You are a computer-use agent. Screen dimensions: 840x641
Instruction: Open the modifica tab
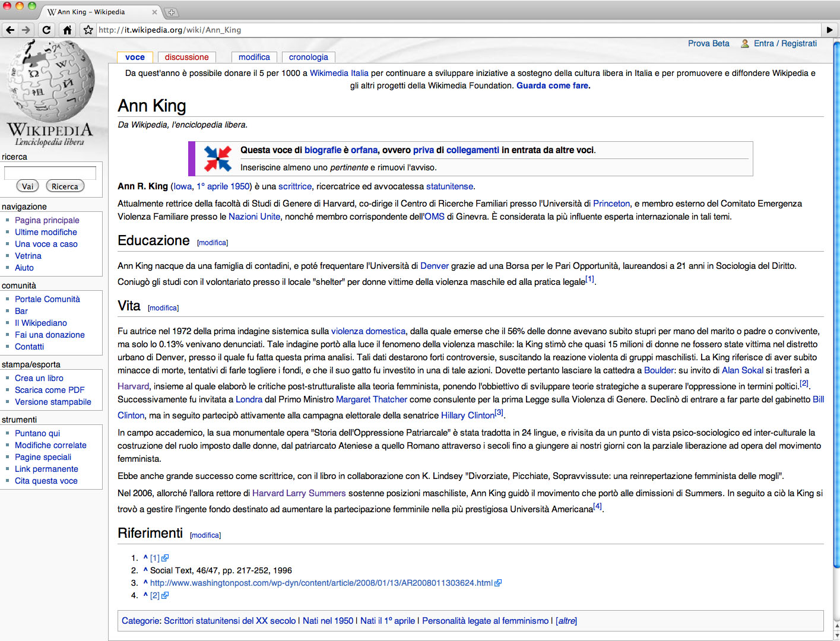pyautogui.click(x=254, y=58)
